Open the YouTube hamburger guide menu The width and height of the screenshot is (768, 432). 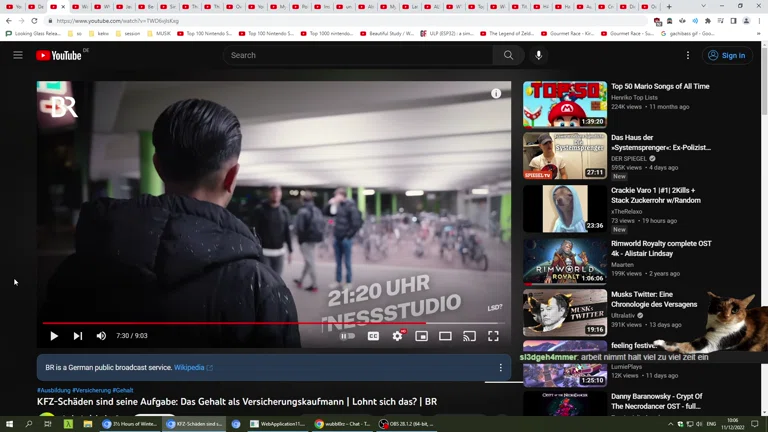[18, 55]
